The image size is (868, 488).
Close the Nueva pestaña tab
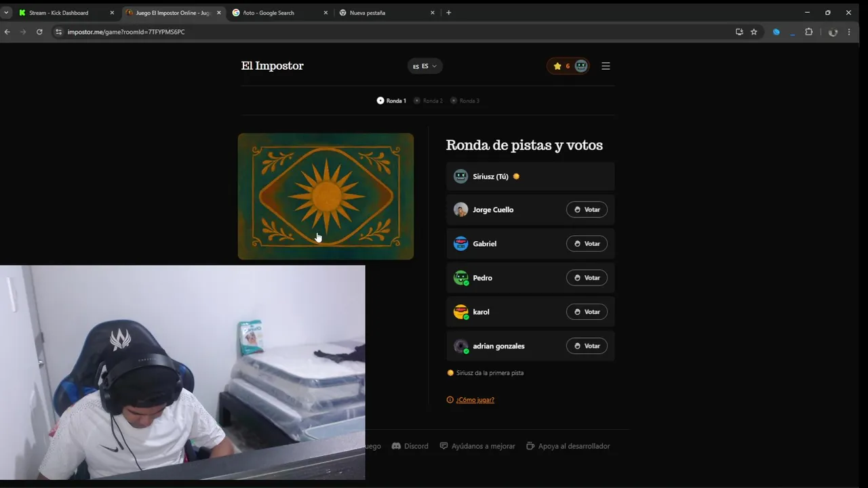pyautogui.click(x=432, y=13)
